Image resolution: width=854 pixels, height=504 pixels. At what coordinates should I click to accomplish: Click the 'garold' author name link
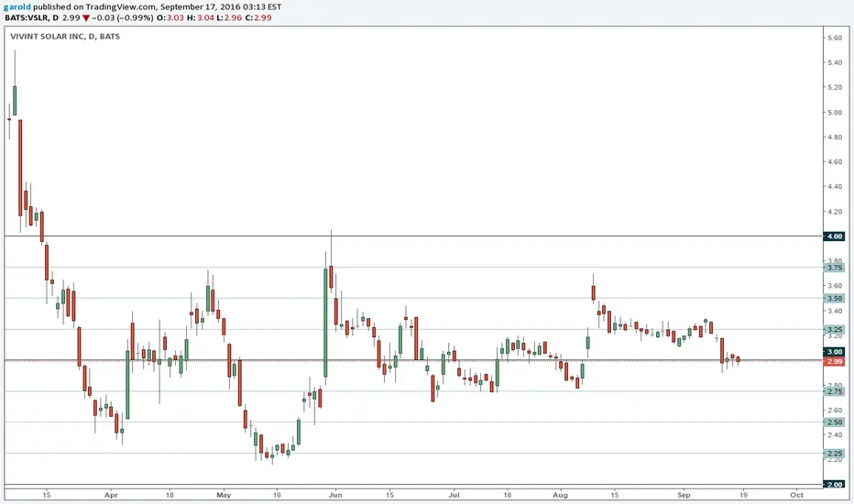[x=17, y=7]
